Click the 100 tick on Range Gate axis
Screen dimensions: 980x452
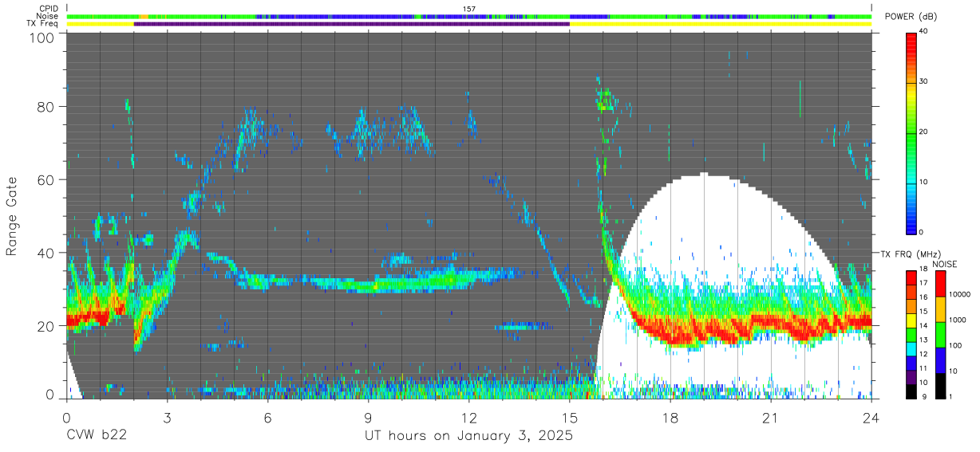41,37
